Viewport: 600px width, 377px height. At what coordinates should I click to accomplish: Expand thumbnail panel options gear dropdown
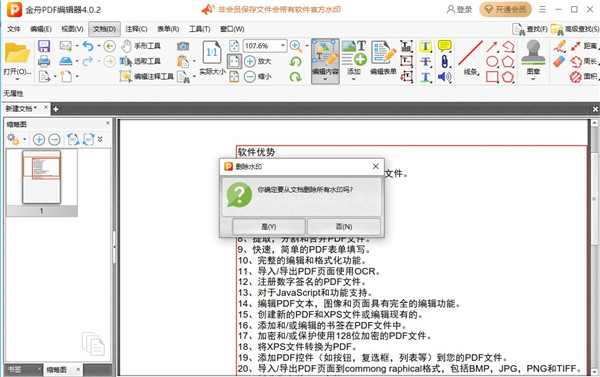coord(24,139)
